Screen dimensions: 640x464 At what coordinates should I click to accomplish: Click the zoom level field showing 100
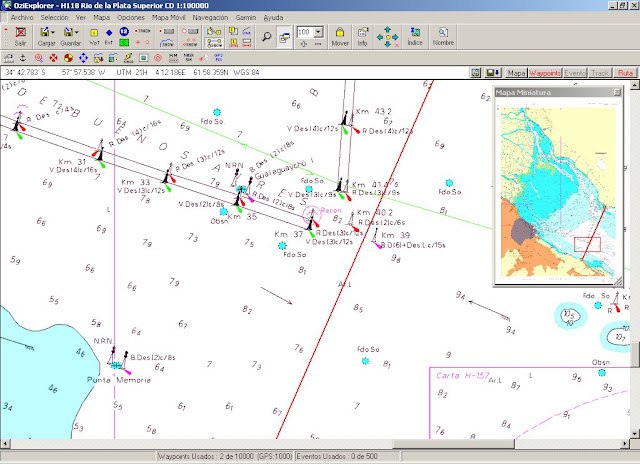click(x=306, y=32)
